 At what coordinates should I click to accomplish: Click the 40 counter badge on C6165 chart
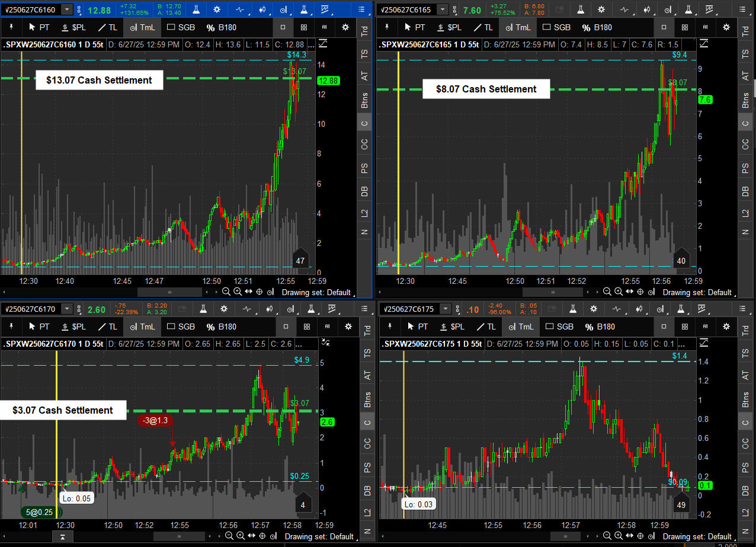tap(681, 260)
